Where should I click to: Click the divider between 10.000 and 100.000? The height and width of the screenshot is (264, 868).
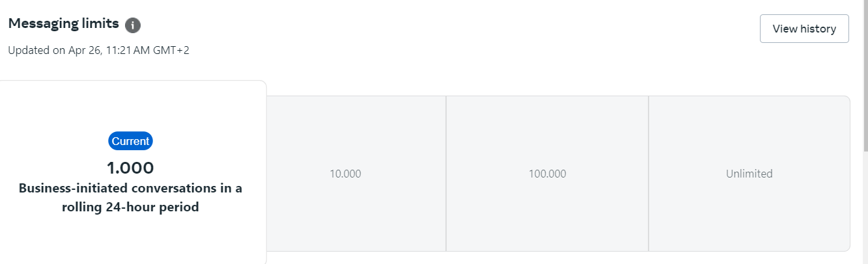coord(446,174)
